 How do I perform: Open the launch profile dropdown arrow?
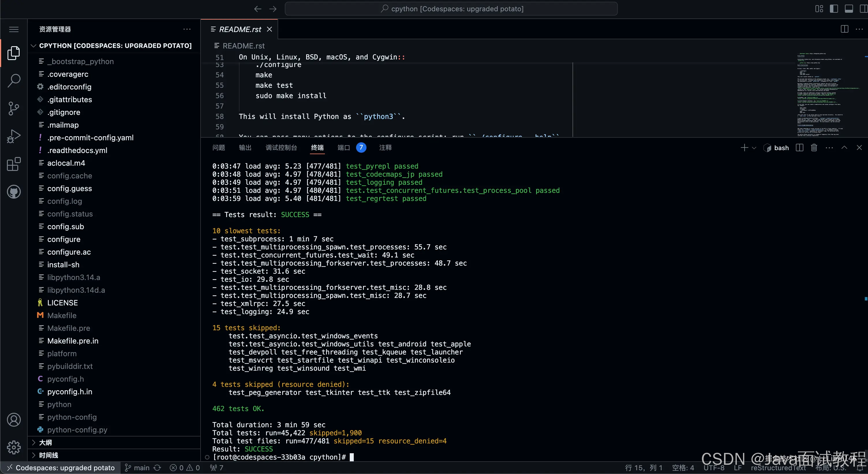click(x=754, y=148)
